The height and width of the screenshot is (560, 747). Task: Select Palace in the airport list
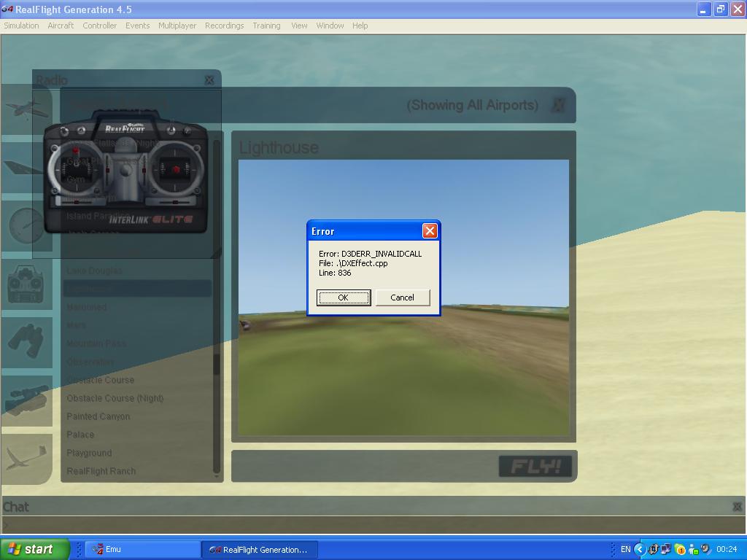80,435
